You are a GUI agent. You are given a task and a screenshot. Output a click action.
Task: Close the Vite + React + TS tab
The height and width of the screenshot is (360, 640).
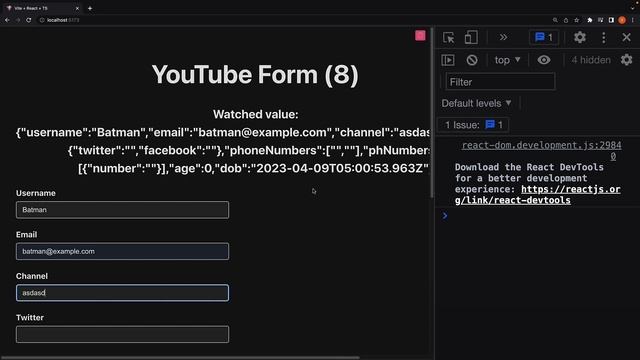[77, 8]
